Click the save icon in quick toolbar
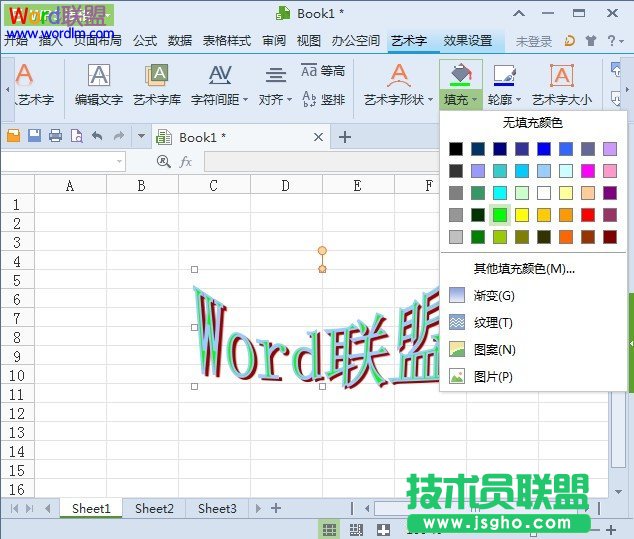This screenshot has width=634, height=539. click(34, 136)
